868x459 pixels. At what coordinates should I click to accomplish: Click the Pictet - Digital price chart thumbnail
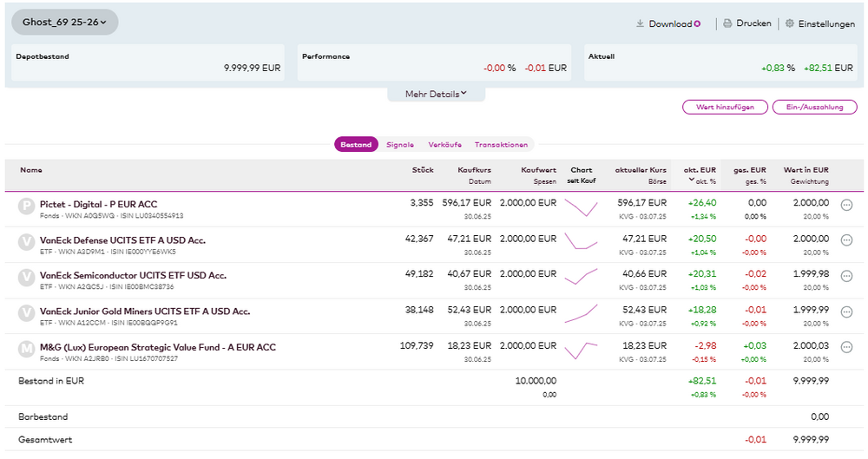[581, 208]
